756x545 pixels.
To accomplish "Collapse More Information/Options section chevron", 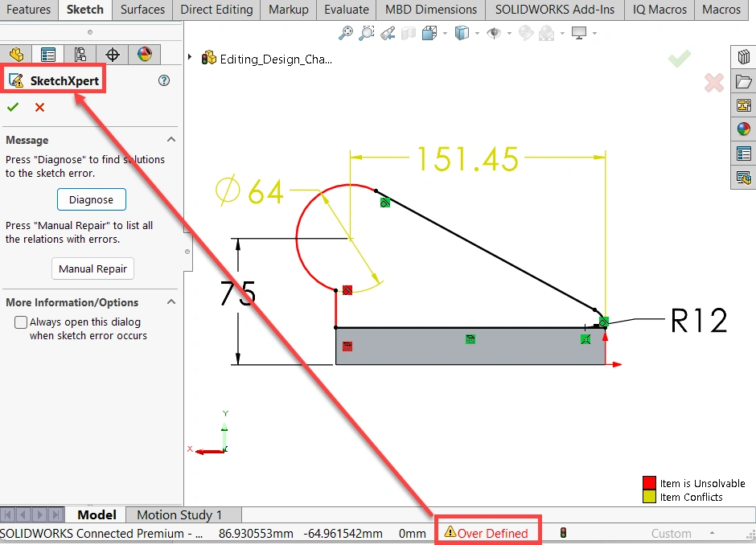I will 171,301.
